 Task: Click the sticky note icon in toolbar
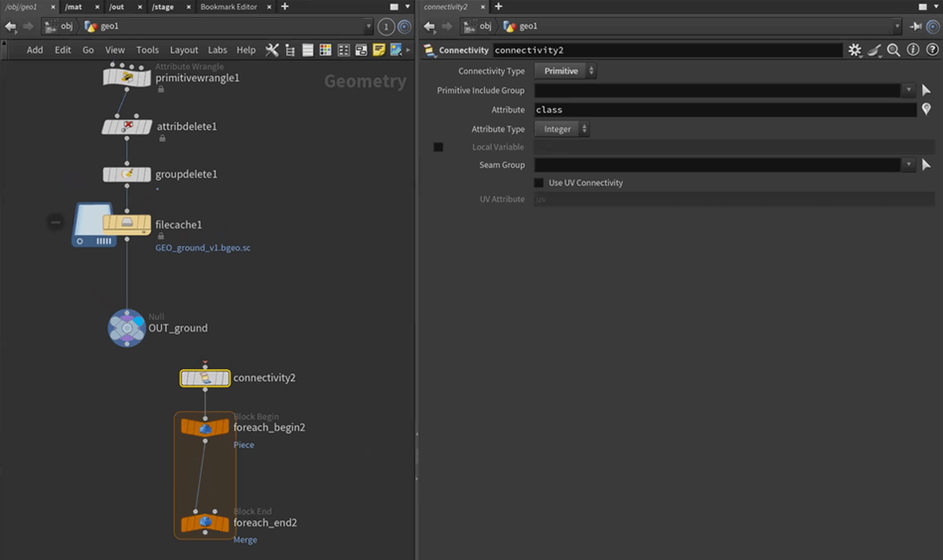tap(379, 50)
